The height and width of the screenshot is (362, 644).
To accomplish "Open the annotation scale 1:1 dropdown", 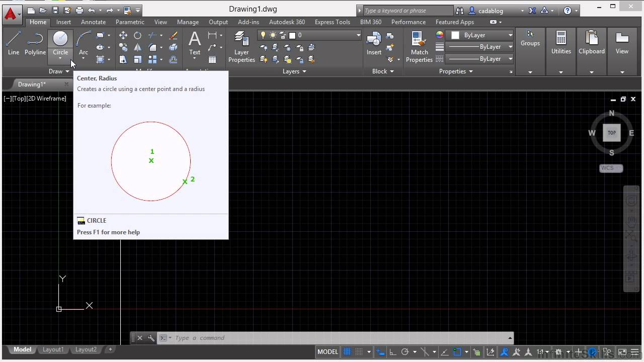I will tap(544, 352).
